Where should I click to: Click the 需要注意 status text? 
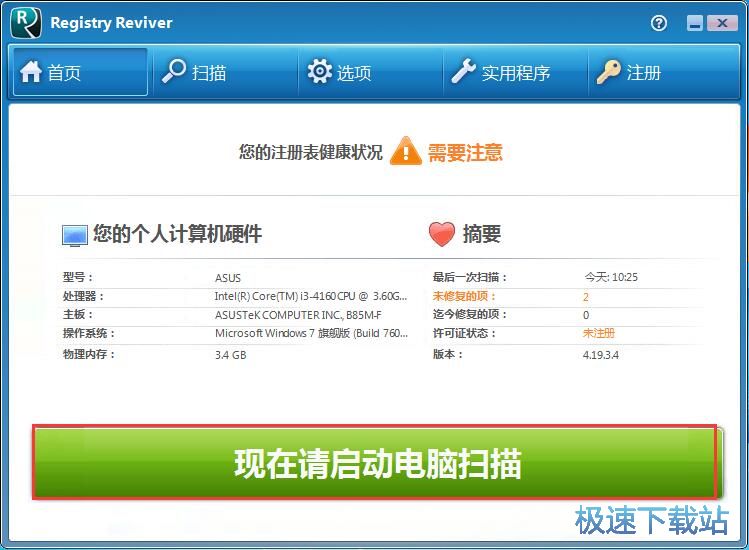tap(465, 153)
